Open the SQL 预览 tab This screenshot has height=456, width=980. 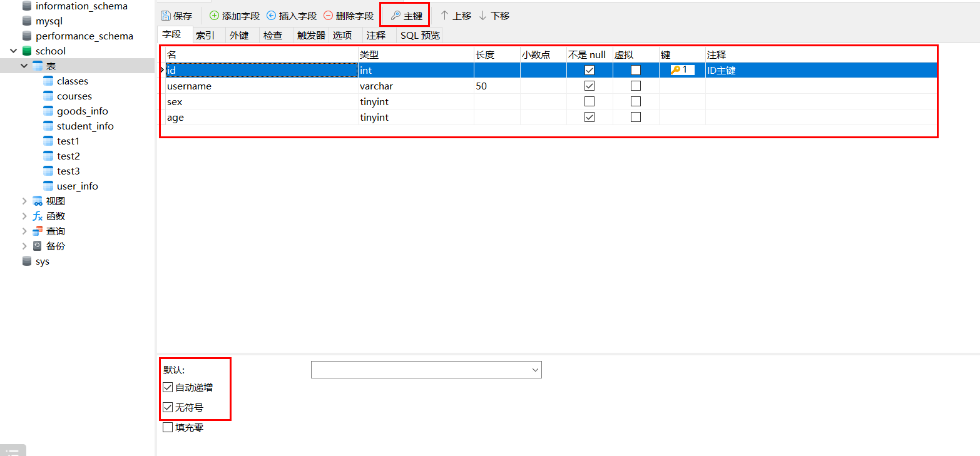pos(421,36)
